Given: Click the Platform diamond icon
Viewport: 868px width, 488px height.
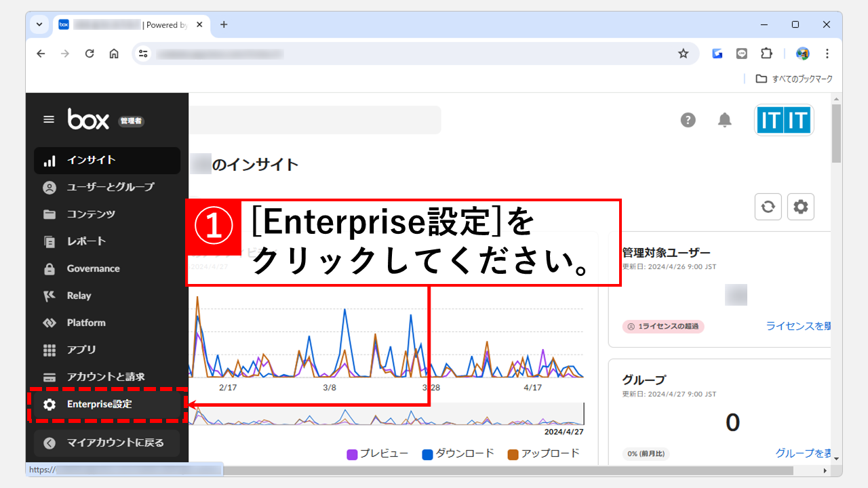Looking at the screenshot, I should pyautogui.click(x=50, y=323).
